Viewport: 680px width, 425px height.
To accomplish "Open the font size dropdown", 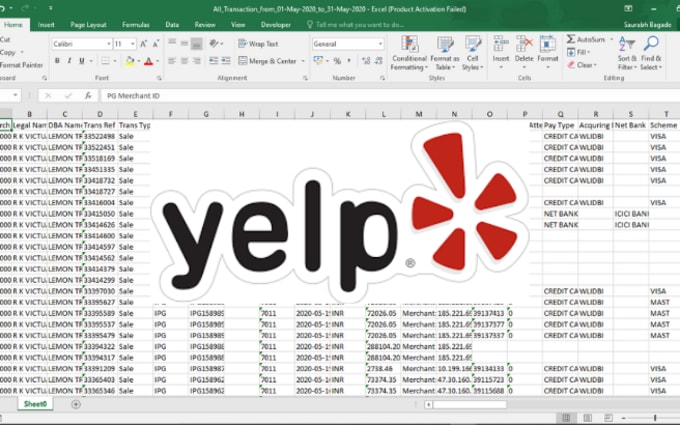I will point(132,44).
